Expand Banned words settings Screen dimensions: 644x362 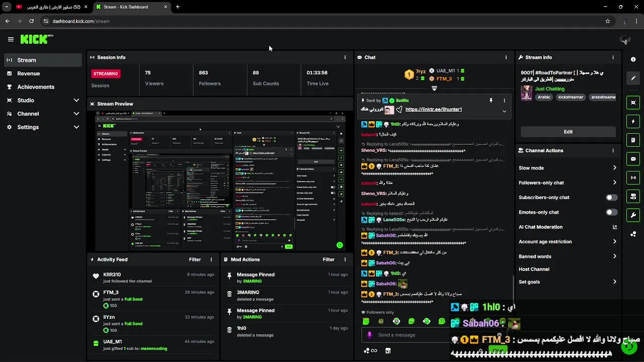(x=615, y=256)
